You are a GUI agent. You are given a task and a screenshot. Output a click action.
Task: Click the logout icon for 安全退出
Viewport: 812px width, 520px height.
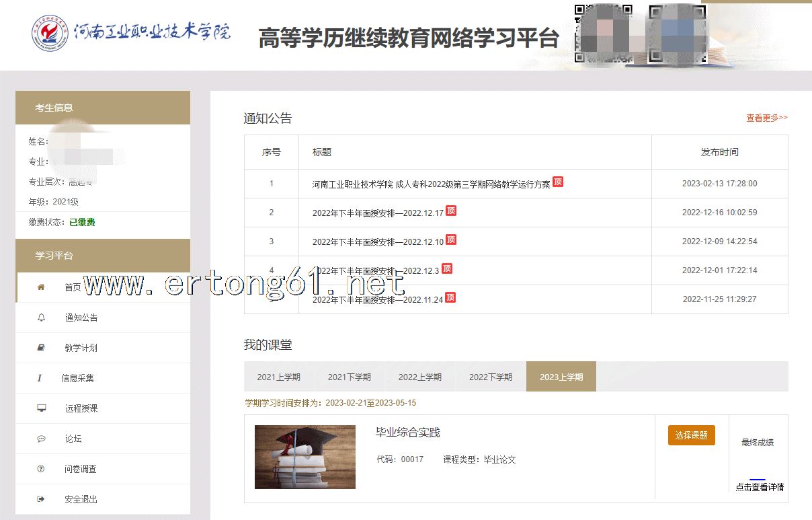pos(41,499)
